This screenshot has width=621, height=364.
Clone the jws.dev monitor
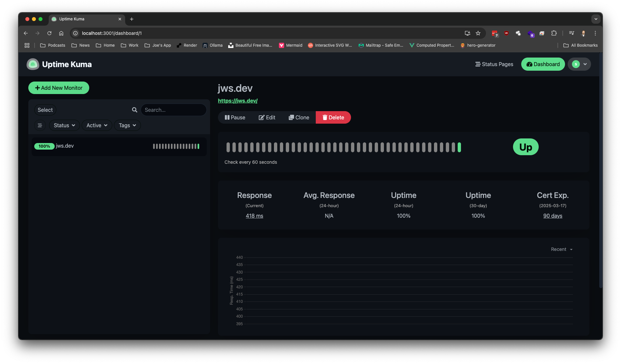click(299, 117)
